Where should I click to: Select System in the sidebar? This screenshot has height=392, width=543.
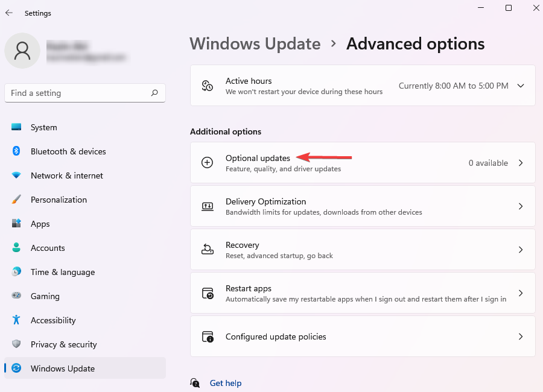(85, 127)
